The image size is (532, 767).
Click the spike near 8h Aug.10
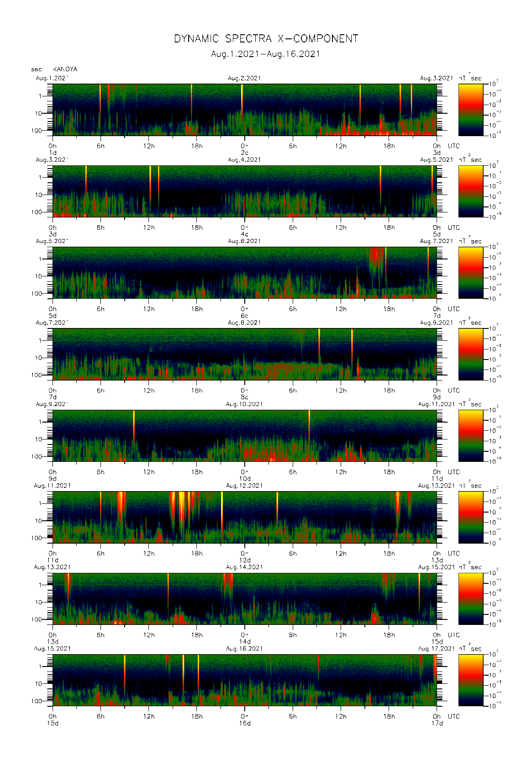click(309, 425)
